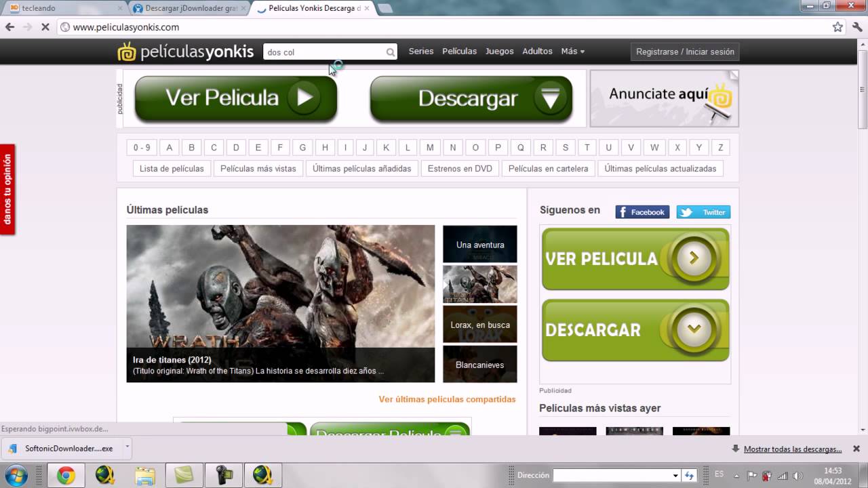This screenshot has width=868, height=488.
Task: Open the Juegos menu item
Action: click(x=499, y=52)
